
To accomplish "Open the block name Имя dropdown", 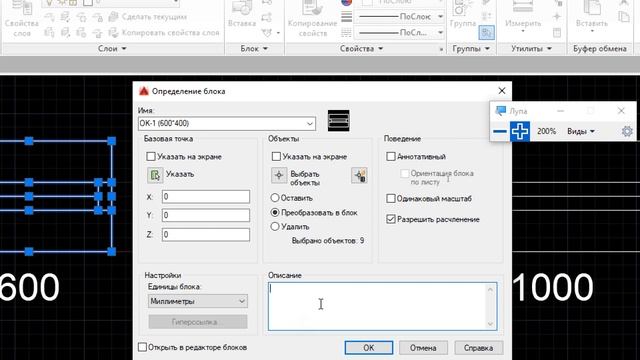I will point(309,123).
